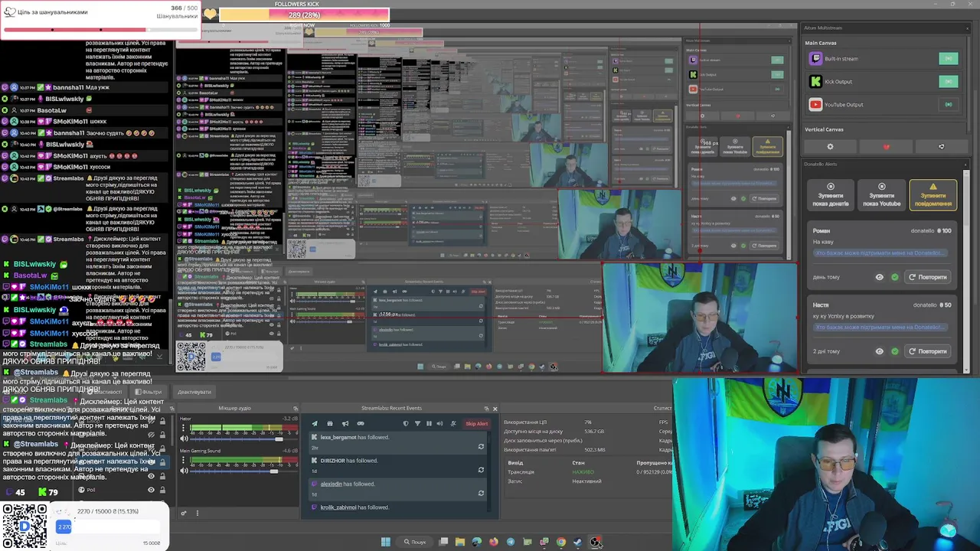Open File Explorer from the taskbar
The image size is (980, 551).
tap(460, 542)
